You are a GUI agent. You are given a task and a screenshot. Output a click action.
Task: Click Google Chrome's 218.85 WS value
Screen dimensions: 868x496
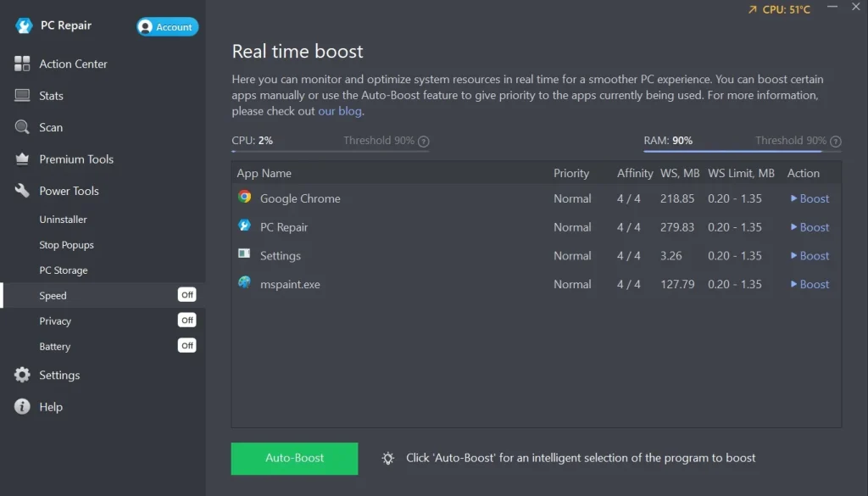click(677, 198)
